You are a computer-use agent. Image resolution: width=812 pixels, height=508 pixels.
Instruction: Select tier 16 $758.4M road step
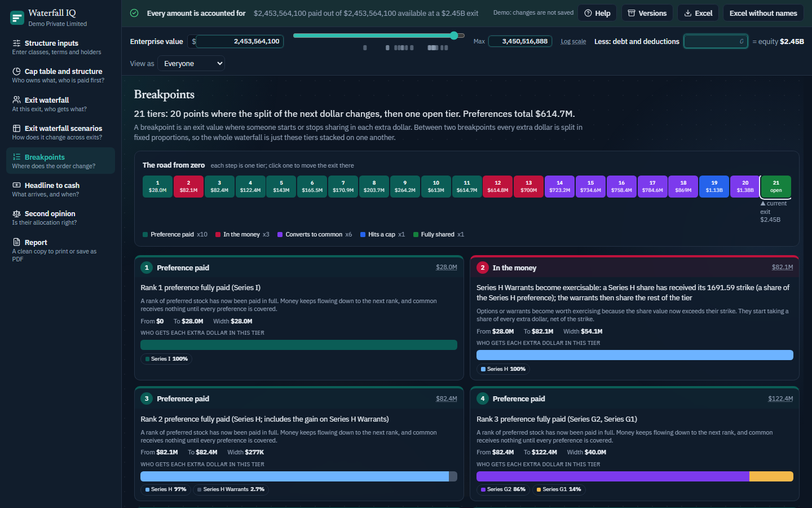coord(621,186)
